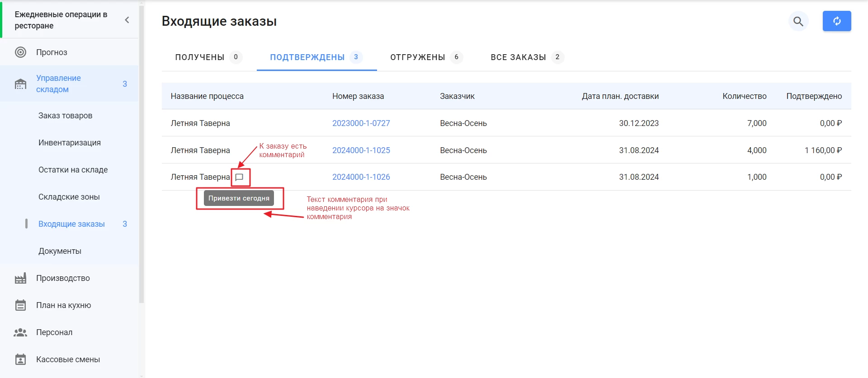Click the Персонал people icon
The height and width of the screenshot is (378, 868).
coord(20,332)
